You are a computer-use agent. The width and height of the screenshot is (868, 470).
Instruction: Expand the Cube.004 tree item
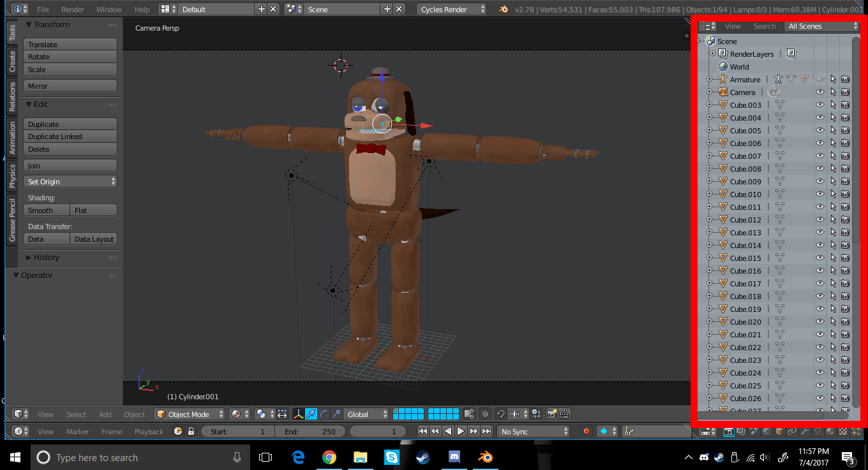(709, 117)
